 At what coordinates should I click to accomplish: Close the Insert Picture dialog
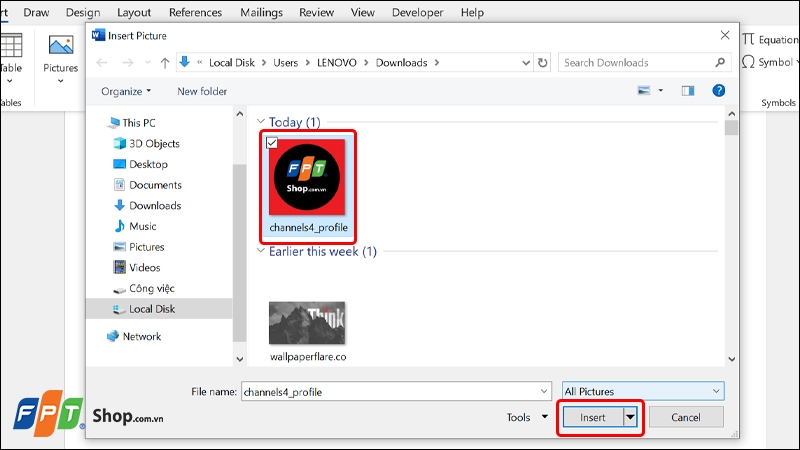(x=725, y=35)
